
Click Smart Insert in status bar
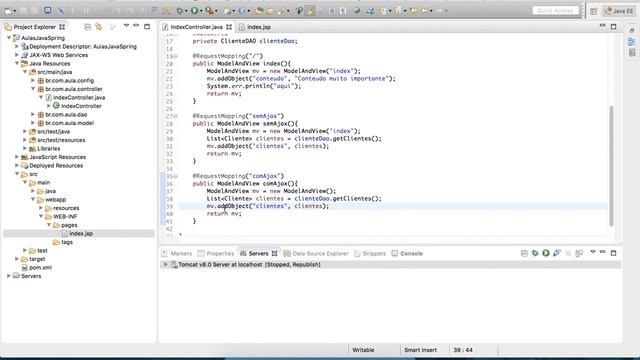(420, 350)
